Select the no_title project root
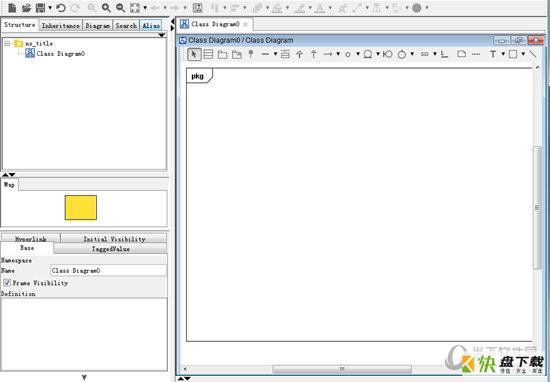Viewport: 550px width, 382px height. (39, 43)
